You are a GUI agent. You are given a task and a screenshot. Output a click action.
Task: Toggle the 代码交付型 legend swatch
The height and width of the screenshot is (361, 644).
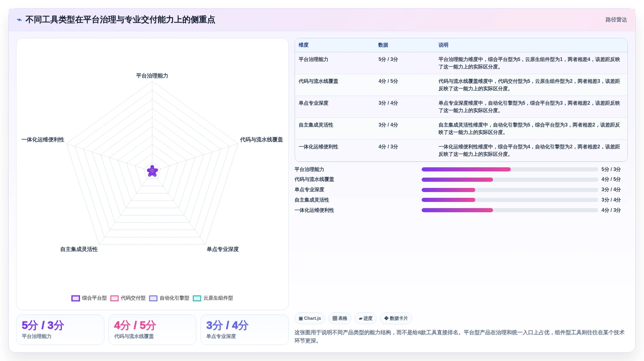(114, 298)
